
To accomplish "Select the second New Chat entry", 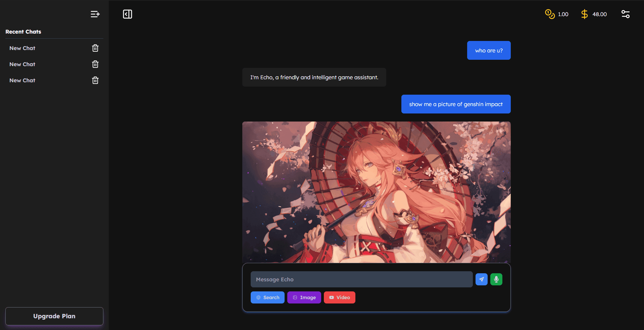I will point(22,64).
